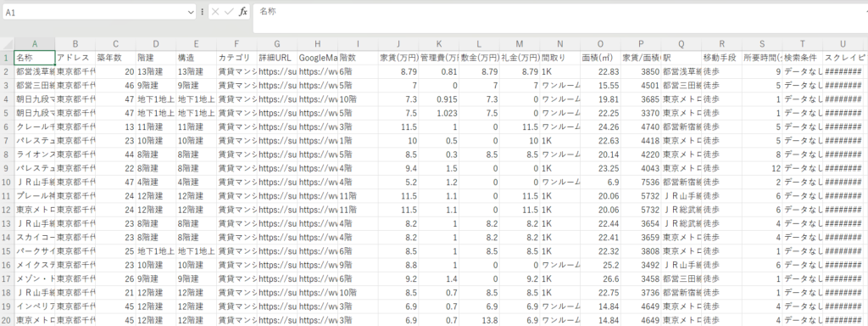Click the 間取り header cell
The width and height of the screenshot is (868, 326).
point(560,58)
